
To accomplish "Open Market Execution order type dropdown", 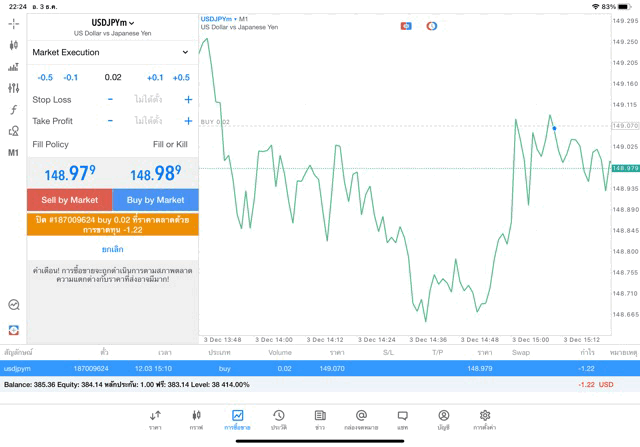I will [111, 52].
